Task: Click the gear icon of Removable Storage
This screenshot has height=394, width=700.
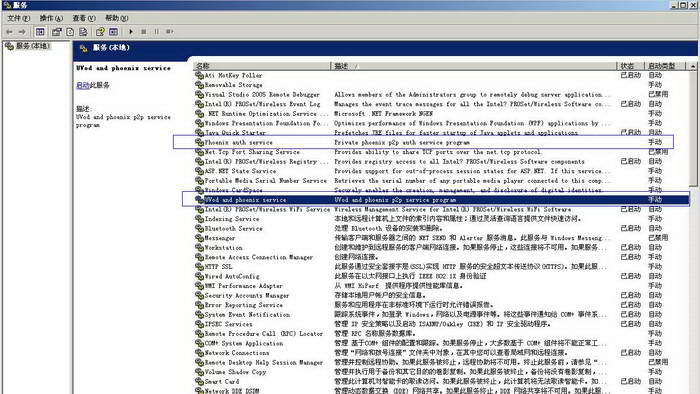Action: [x=199, y=85]
